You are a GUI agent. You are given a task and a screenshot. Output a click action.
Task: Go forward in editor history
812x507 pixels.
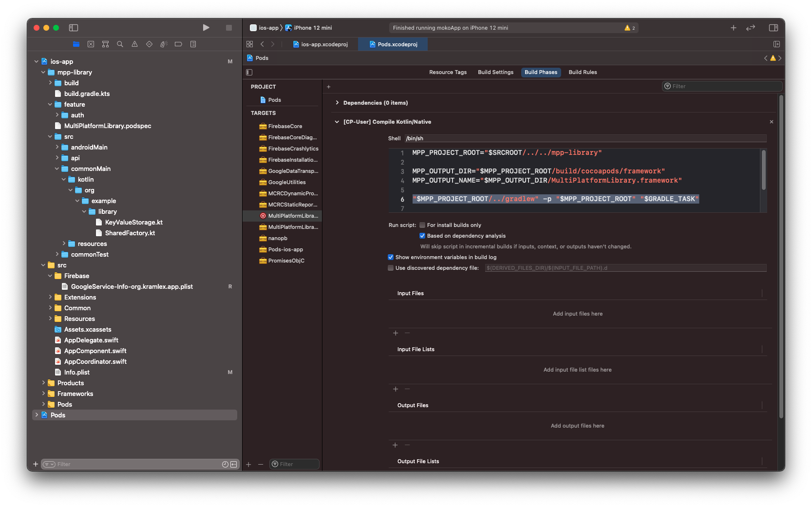(273, 44)
